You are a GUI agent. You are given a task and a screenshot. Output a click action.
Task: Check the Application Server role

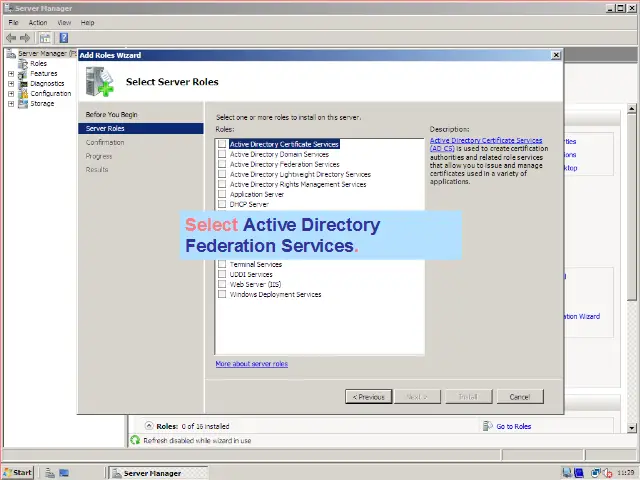222,194
